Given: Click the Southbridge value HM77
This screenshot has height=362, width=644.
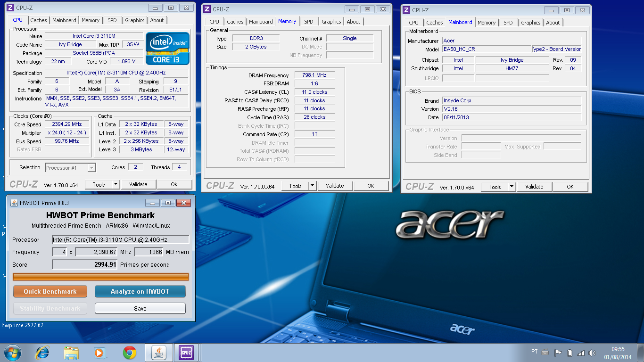Looking at the screenshot, I should [x=512, y=68].
